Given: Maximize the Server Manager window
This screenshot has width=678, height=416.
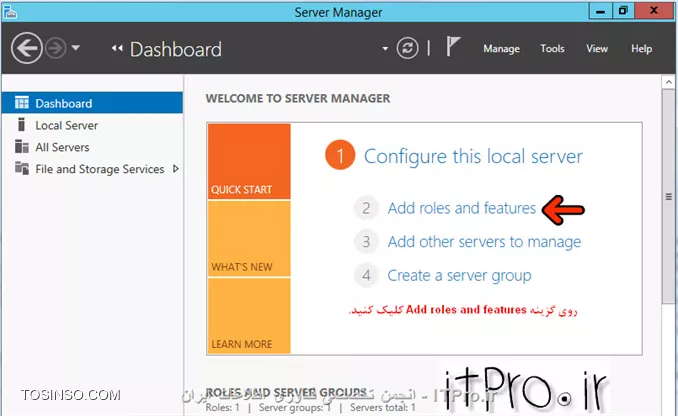Looking at the screenshot, I should pos(623,11).
